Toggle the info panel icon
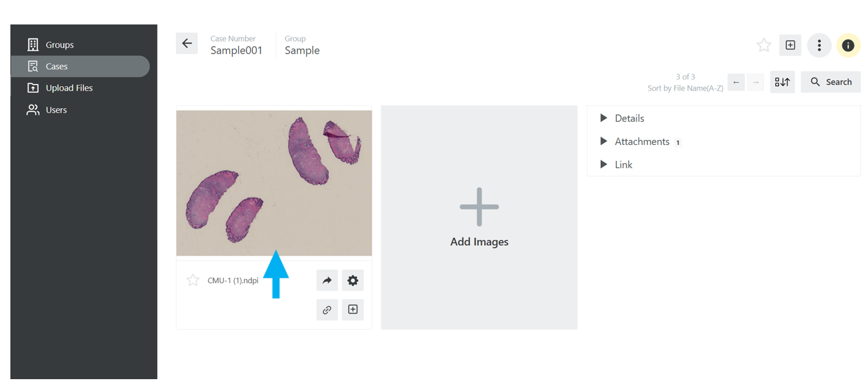The width and height of the screenshot is (868, 381). coord(848,45)
